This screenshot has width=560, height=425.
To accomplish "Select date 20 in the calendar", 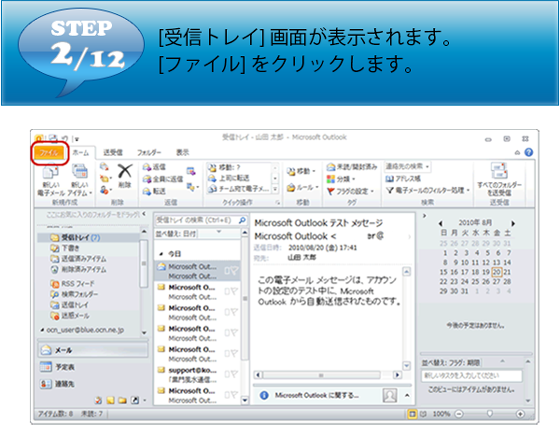I will click(x=496, y=272).
